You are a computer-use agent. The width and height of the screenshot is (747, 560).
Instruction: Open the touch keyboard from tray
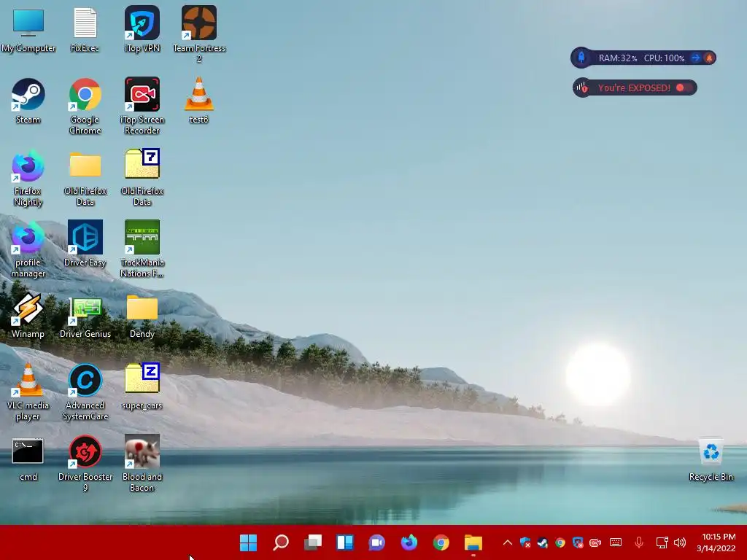coord(616,542)
